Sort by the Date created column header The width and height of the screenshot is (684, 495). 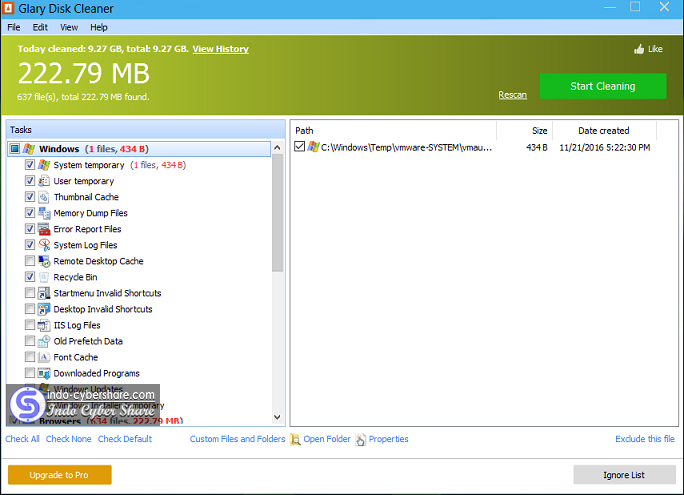(604, 130)
